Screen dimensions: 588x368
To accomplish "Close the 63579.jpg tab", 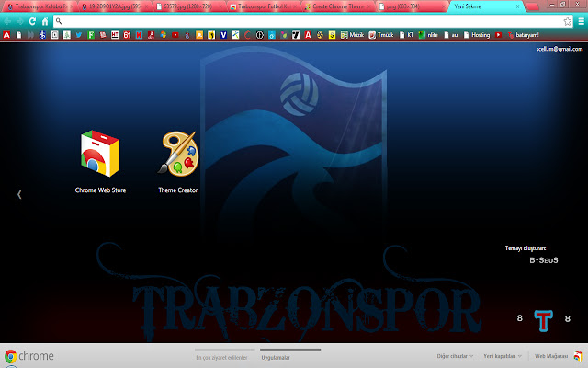I will click(220, 6).
